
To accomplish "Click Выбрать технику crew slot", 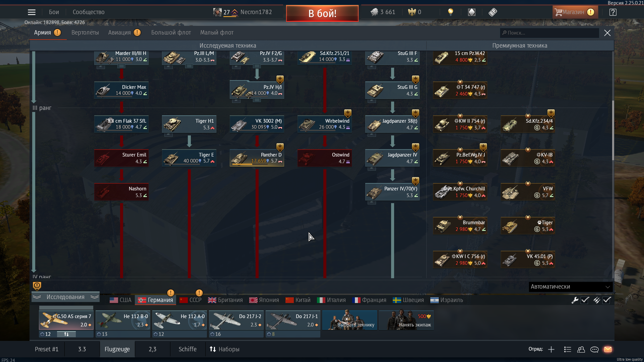I will (x=350, y=320).
